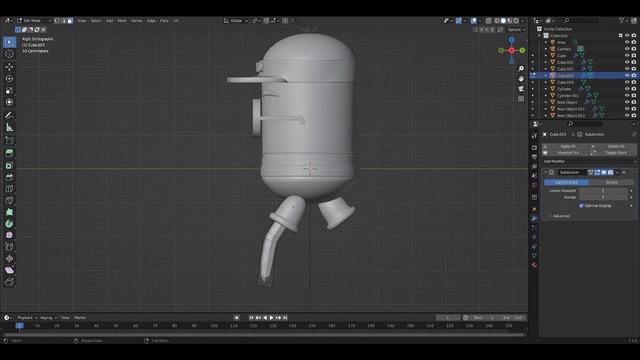Image resolution: width=640 pixels, height=360 pixels.
Task: Select the Bevel tool
Action: coord(9,177)
